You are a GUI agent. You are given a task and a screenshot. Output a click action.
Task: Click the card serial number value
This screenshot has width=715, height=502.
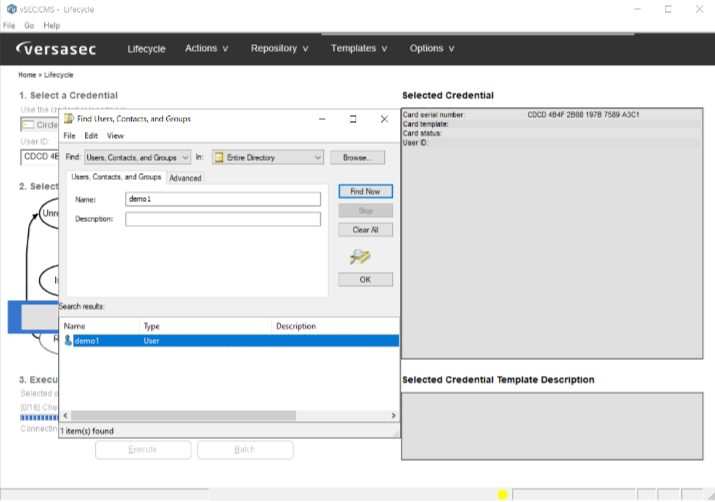pos(583,115)
